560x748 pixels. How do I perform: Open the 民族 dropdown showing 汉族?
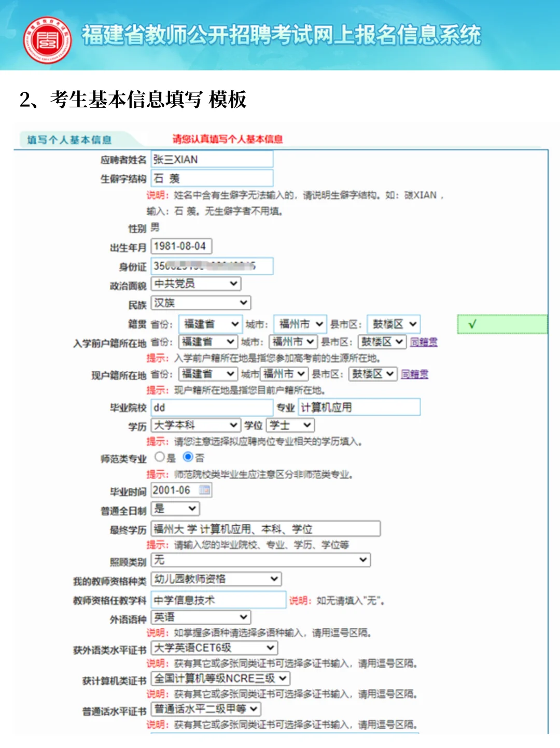click(x=200, y=302)
